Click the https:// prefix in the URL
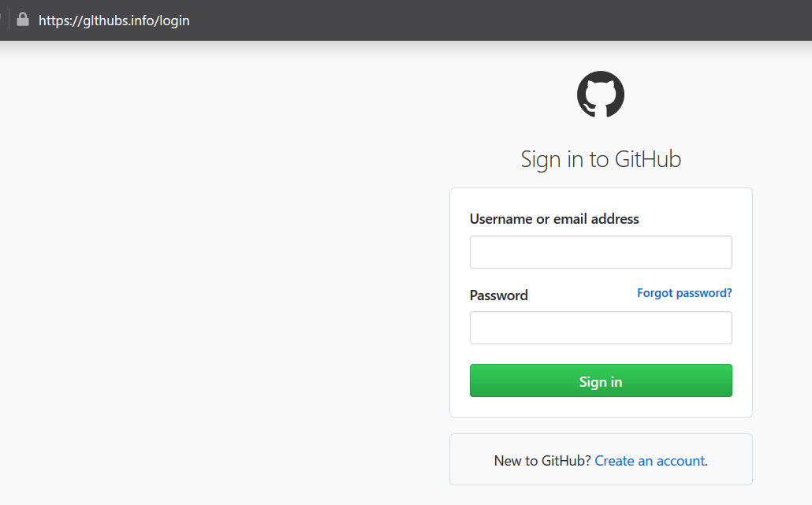 pos(61,20)
